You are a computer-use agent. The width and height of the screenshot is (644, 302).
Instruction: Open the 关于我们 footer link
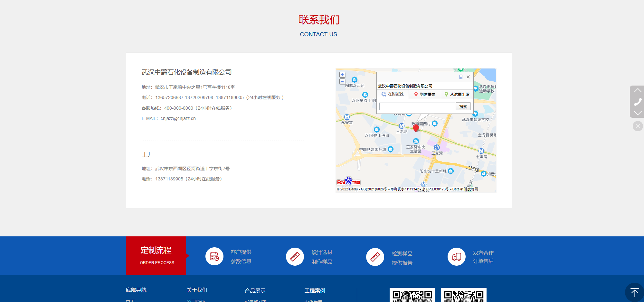tap(197, 290)
